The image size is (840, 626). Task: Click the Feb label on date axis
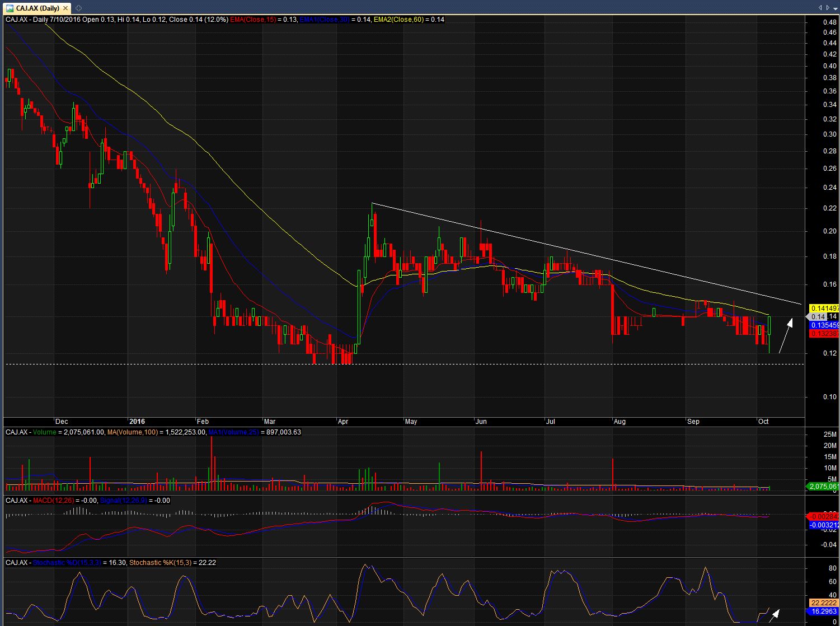pos(203,422)
